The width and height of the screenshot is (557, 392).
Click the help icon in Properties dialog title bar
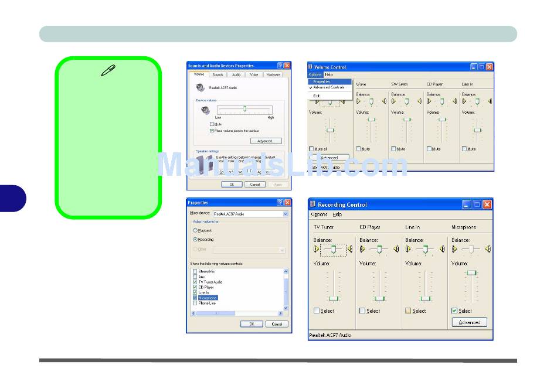[x=280, y=203]
